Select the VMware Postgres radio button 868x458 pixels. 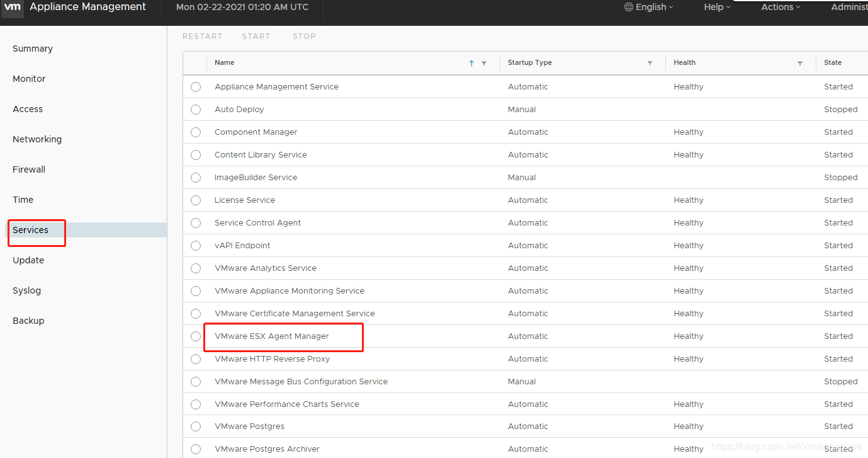(x=196, y=427)
